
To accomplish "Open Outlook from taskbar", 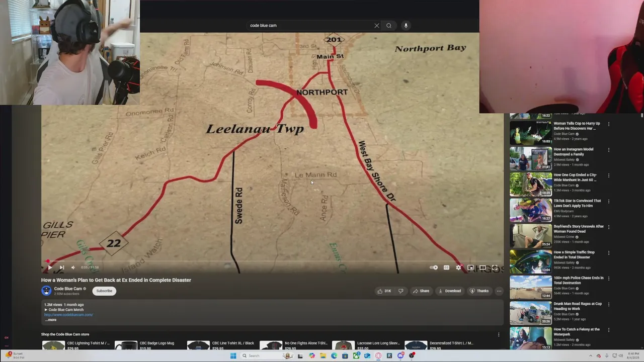I will (367, 356).
